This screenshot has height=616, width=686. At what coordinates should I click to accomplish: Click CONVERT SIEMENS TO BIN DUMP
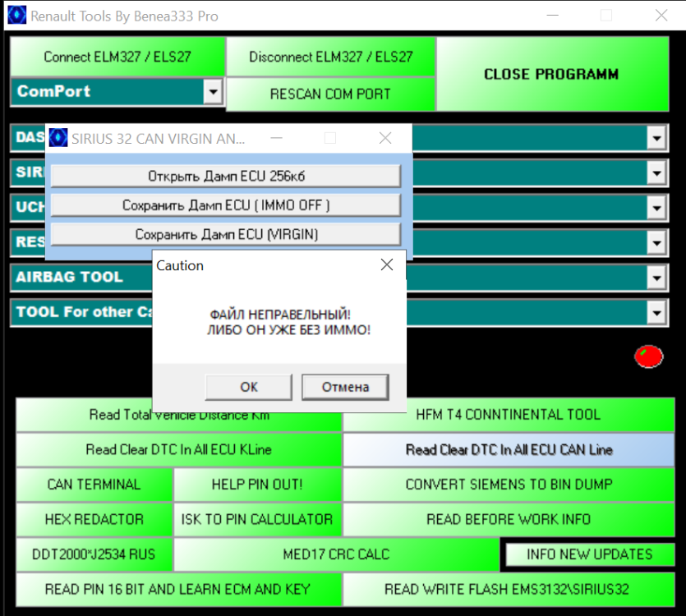click(x=509, y=485)
